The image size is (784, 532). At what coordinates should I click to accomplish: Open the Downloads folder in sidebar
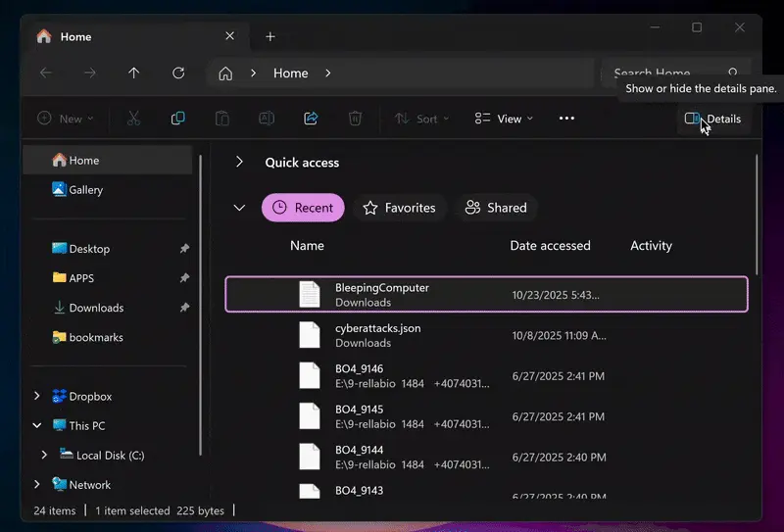(x=96, y=308)
